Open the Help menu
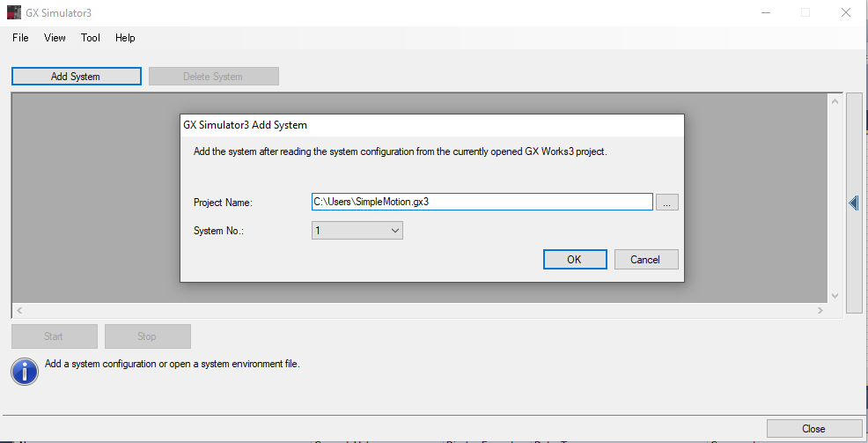The height and width of the screenshot is (443, 868). 125,38
